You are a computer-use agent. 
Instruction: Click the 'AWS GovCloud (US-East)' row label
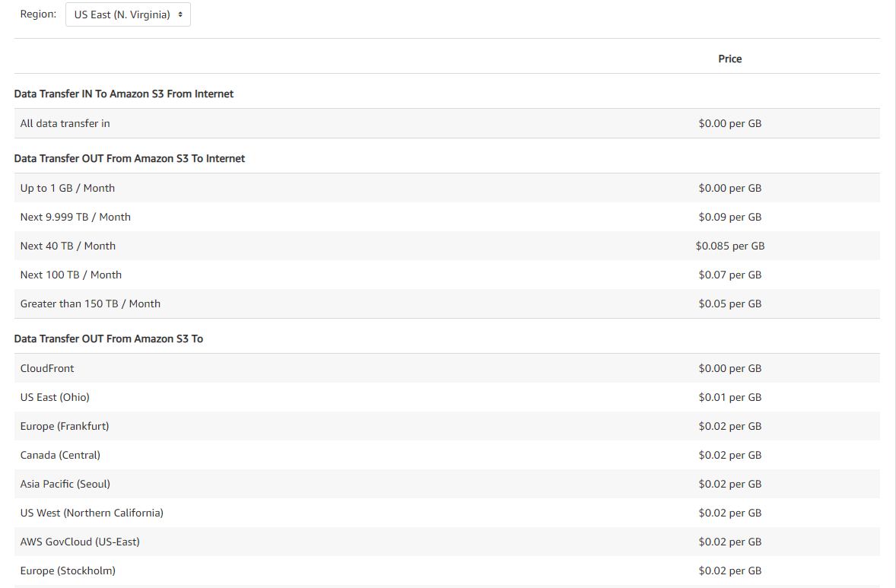[x=80, y=542]
